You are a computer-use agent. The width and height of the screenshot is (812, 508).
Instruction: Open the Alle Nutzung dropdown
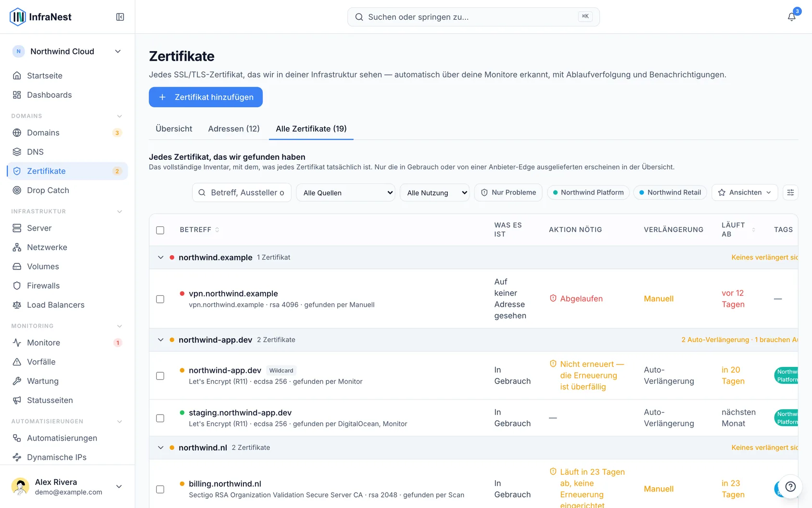pos(435,193)
